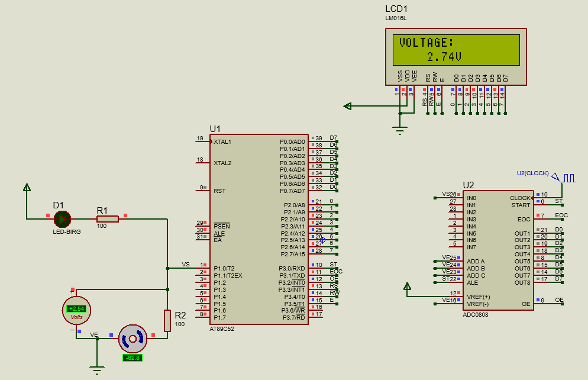Click the ADD A pin label on U2
The image size is (588, 380).
(476, 262)
